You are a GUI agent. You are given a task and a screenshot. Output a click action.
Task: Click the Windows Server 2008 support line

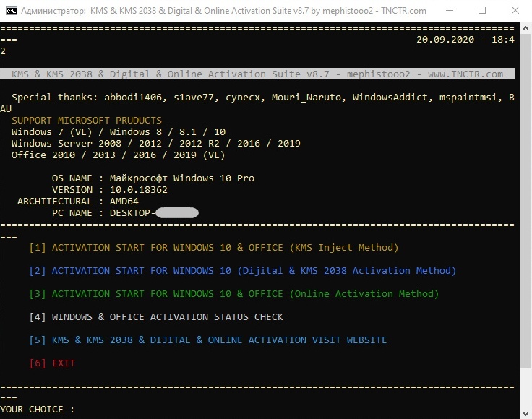pos(155,143)
